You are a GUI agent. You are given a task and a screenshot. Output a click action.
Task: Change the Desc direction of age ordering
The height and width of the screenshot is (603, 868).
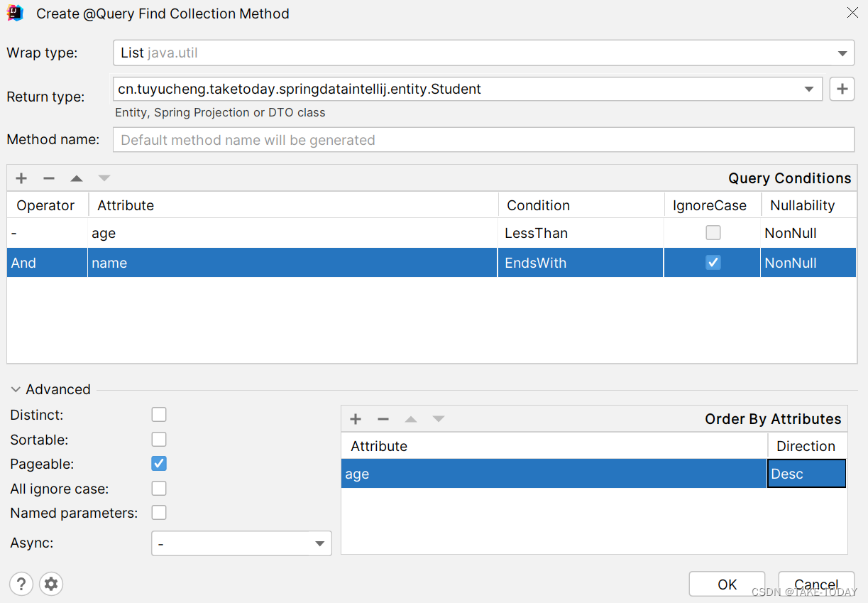click(x=806, y=474)
